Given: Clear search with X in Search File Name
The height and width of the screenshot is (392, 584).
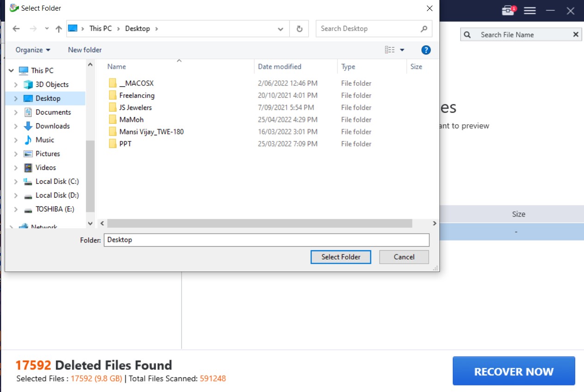Looking at the screenshot, I should click(x=576, y=35).
